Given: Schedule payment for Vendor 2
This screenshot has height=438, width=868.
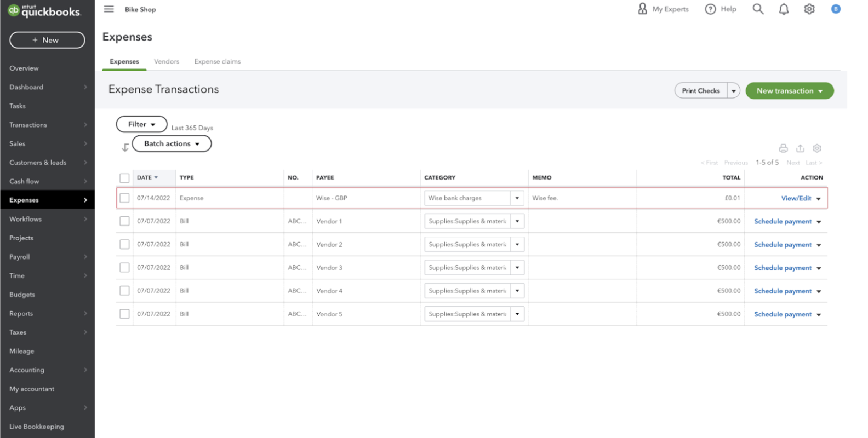Looking at the screenshot, I should [783, 245].
